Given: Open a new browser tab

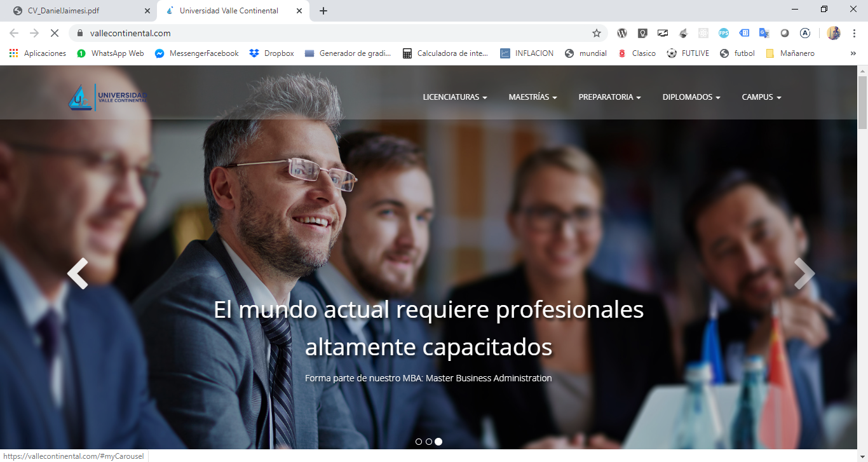Looking at the screenshot, I should (323, 11).
